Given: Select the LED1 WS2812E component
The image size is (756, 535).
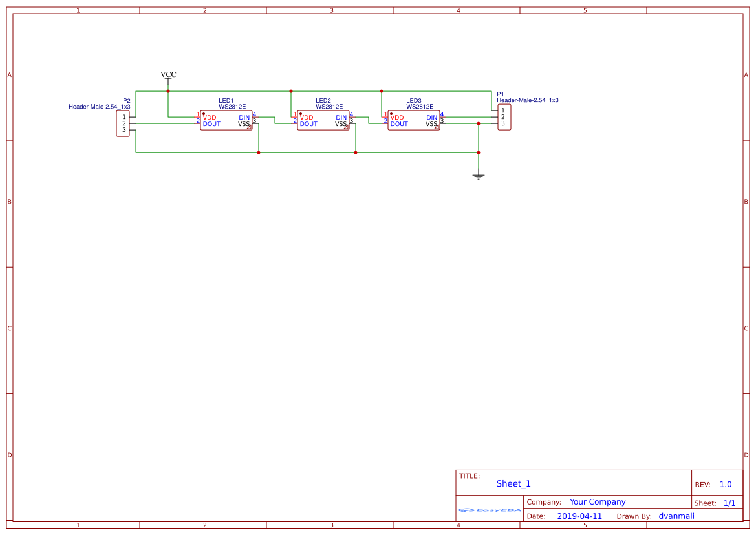Looking at the screenshot, I should pyautogui.click(x=226, y=120).
